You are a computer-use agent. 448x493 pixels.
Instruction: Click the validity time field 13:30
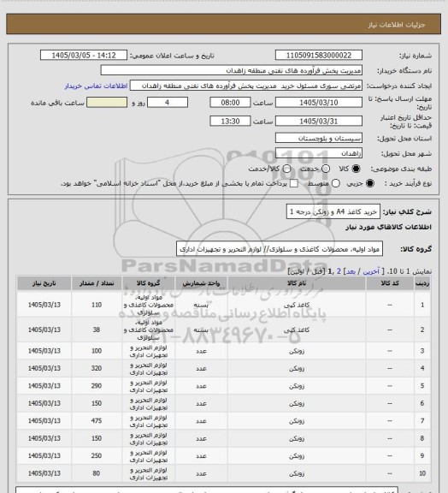point(230,121)
